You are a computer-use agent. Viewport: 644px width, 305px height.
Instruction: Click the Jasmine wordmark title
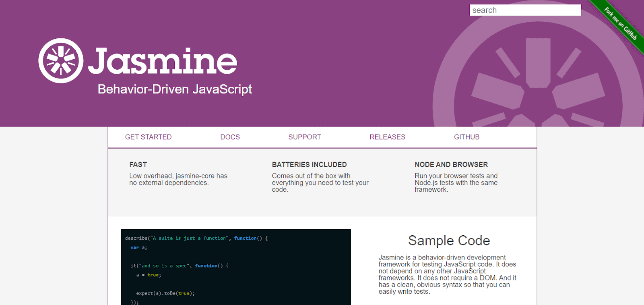163,61
